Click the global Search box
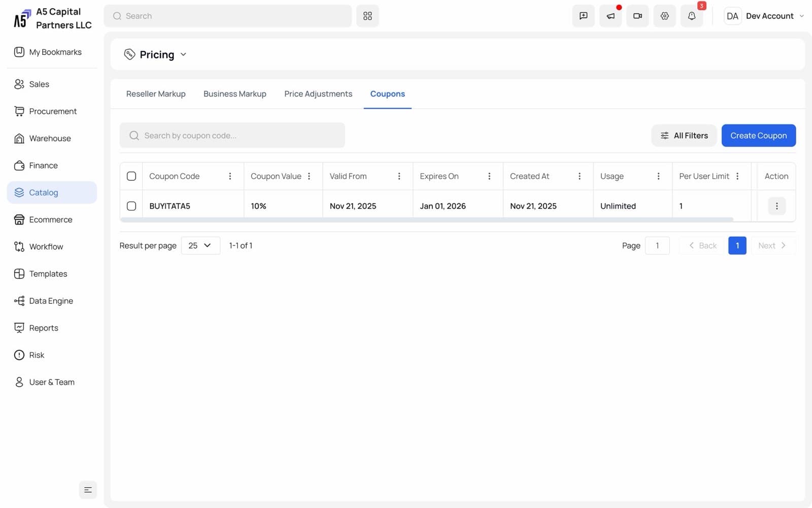812x508 pixels. click(x=228, y=16)
